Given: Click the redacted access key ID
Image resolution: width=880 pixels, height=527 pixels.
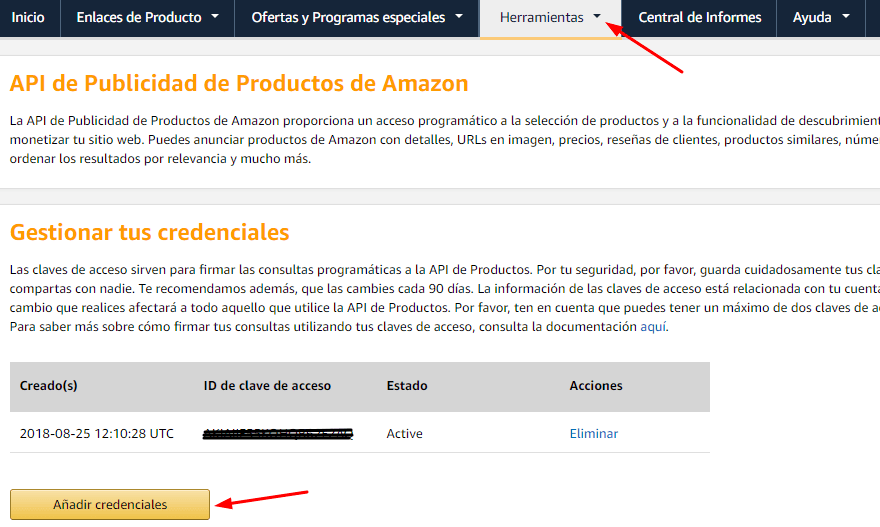Looking at the screenshot, I should point(278,434).
